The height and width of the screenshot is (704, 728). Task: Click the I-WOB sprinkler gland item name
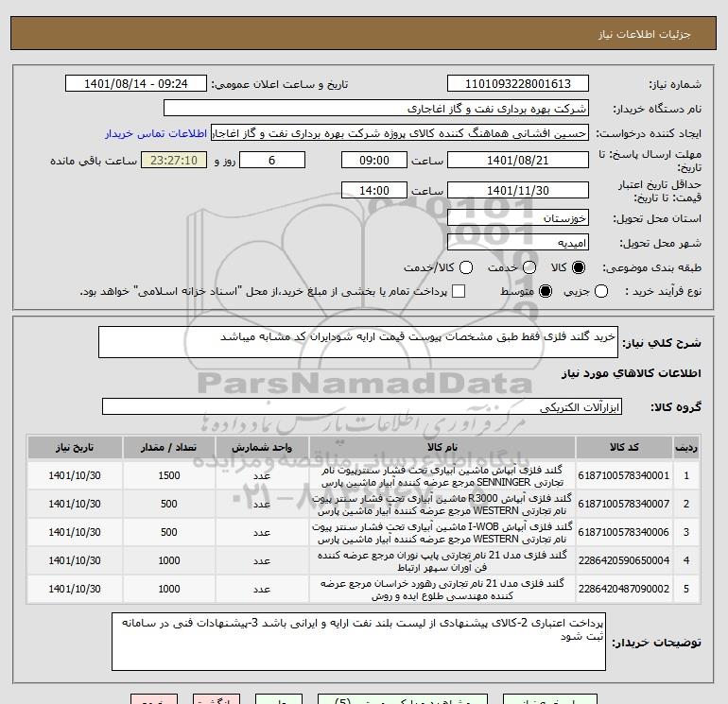[x=442, y=533]
